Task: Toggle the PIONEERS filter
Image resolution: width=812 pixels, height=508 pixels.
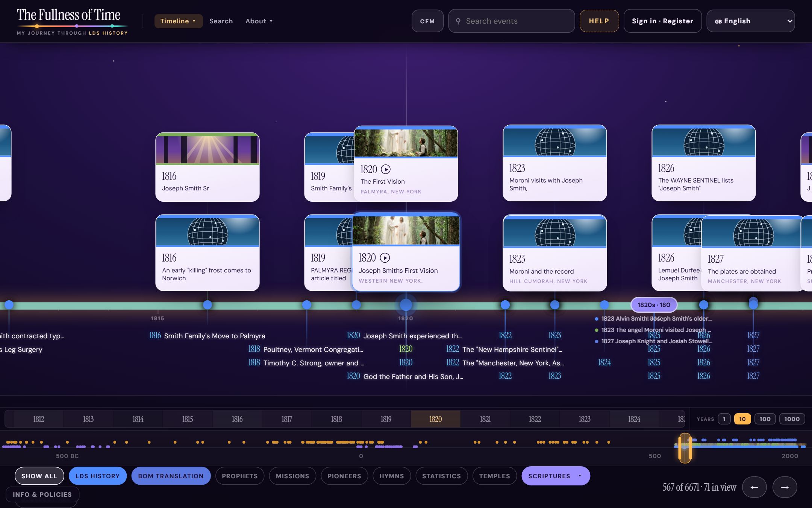Action: 344,476
